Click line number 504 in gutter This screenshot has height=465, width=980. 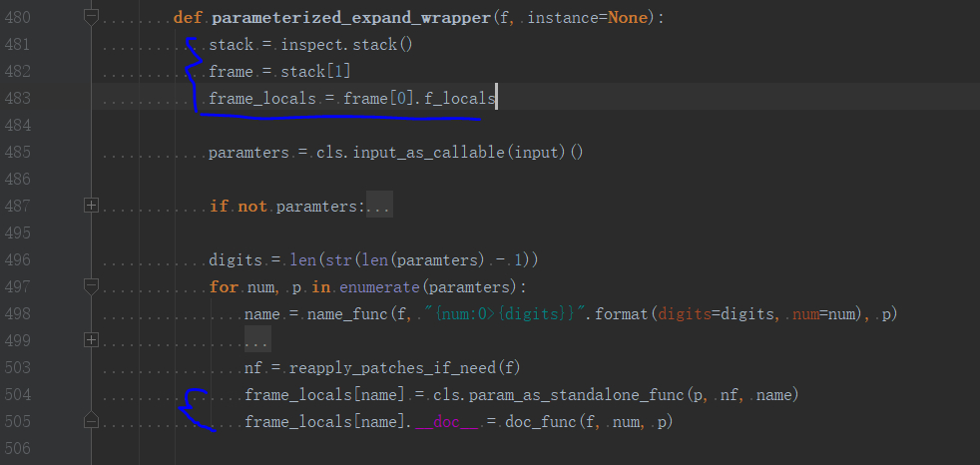[x=18, y=394]
